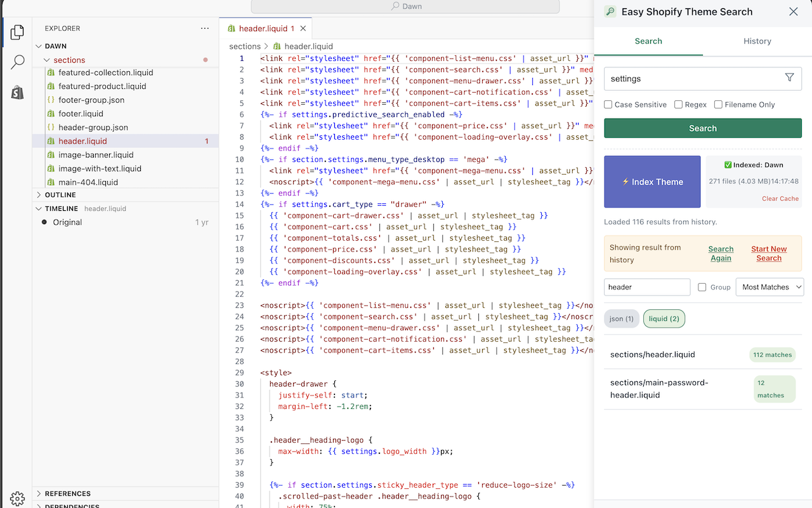
Task: Open the Explorer view in the activity bar
Action: point(18,32)
